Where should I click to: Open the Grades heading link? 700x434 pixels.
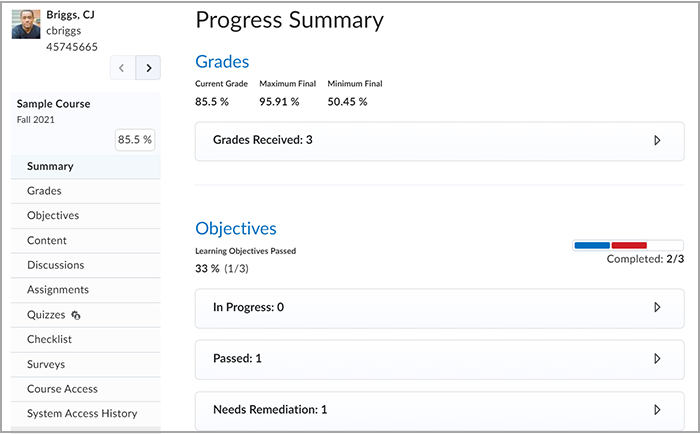click(x=222, y=62)
